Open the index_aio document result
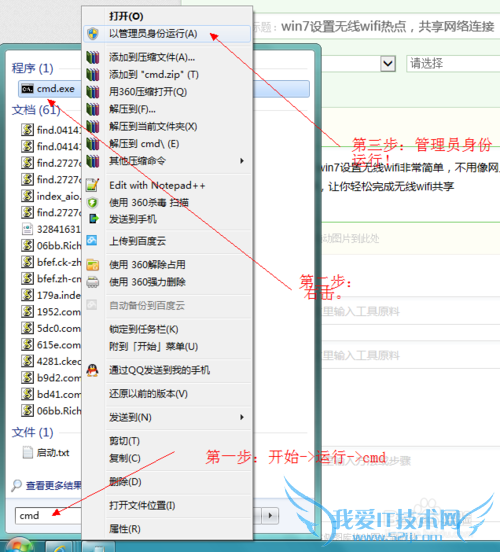 coord(51,196)
